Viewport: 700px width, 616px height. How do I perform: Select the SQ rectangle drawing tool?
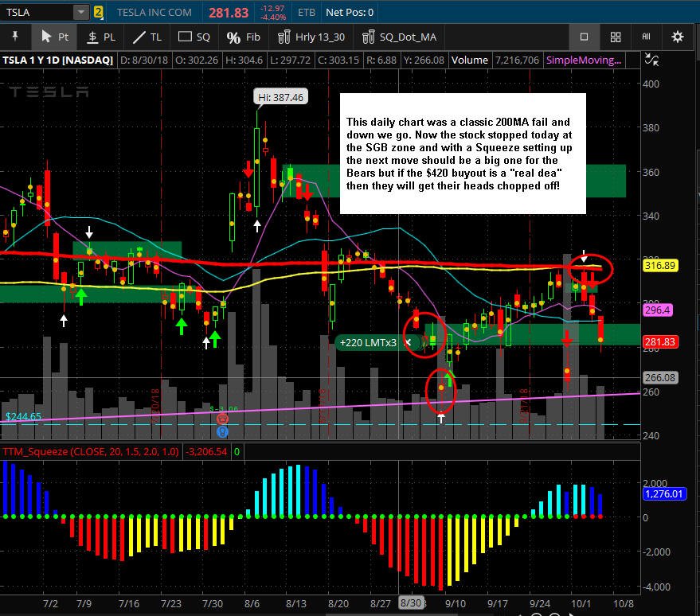(x=194, y=37)
